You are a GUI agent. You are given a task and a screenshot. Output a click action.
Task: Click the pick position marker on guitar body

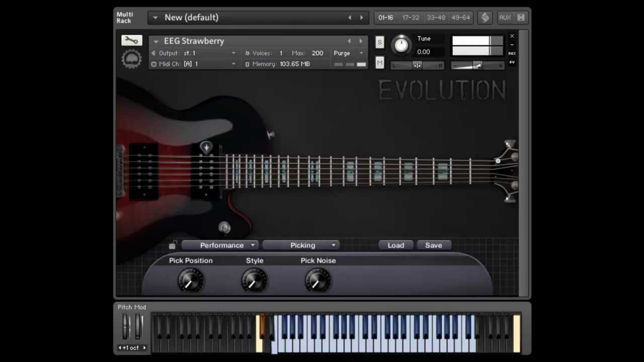coord(206,147)
